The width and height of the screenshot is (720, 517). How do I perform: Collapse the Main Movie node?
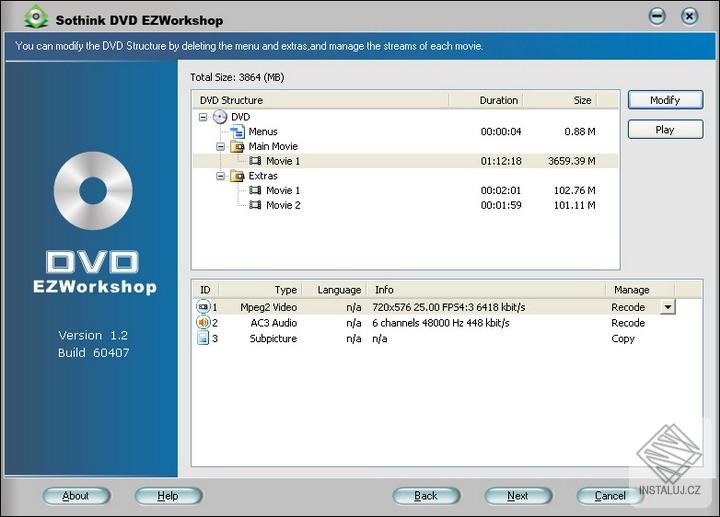click(220, 146)
